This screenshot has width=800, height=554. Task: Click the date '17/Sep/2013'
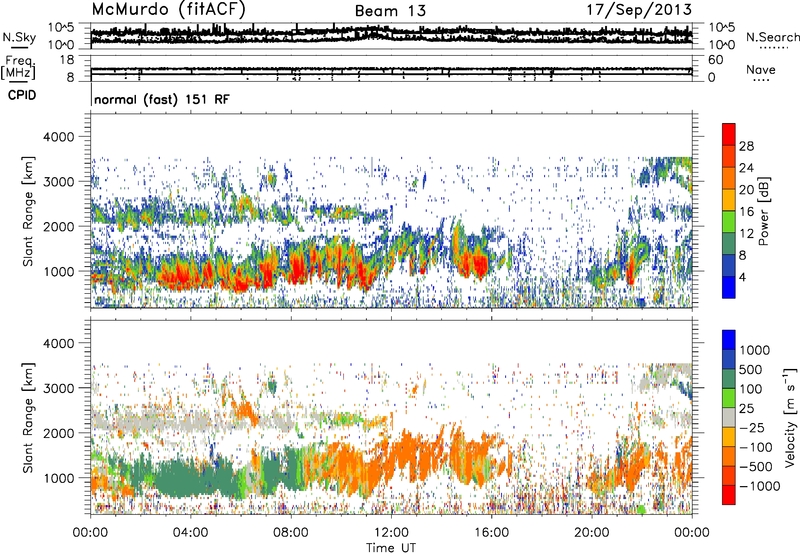tap(639, 9)
